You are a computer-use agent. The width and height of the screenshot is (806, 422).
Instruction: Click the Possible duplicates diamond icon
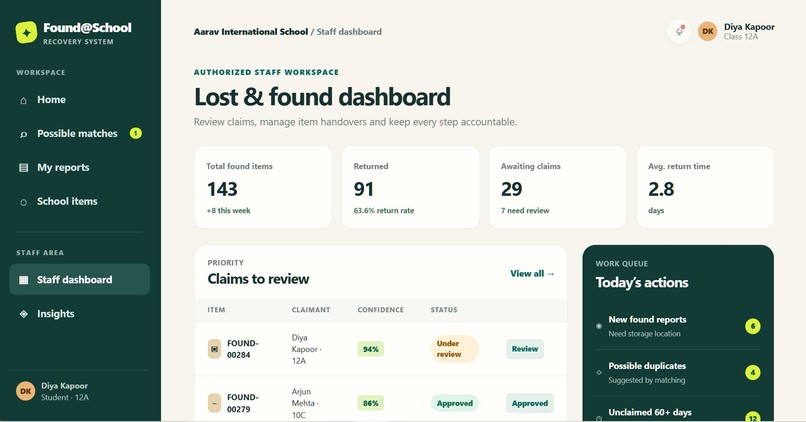tap(599, 373)
